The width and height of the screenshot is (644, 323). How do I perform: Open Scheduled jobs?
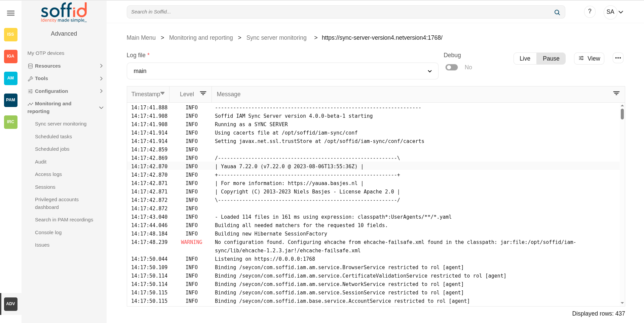point(52,149)
